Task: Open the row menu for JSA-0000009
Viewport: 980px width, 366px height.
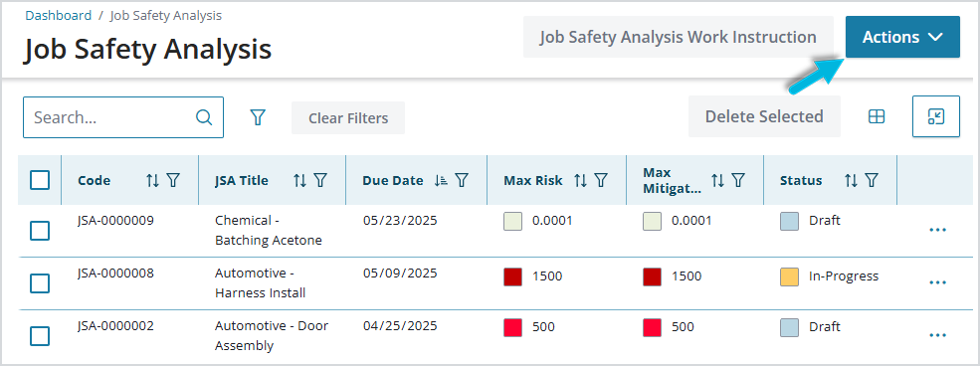Action: click(x=937, y=230)
